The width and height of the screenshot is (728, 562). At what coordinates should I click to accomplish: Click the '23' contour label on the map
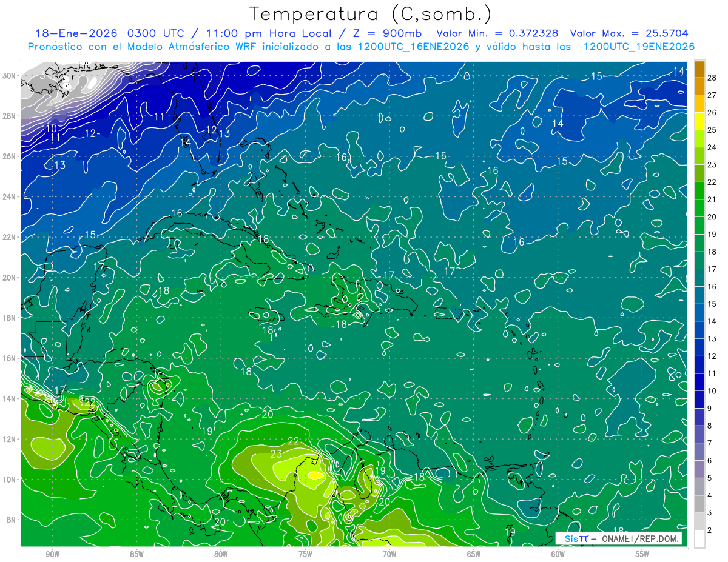(x=276, y=453)
